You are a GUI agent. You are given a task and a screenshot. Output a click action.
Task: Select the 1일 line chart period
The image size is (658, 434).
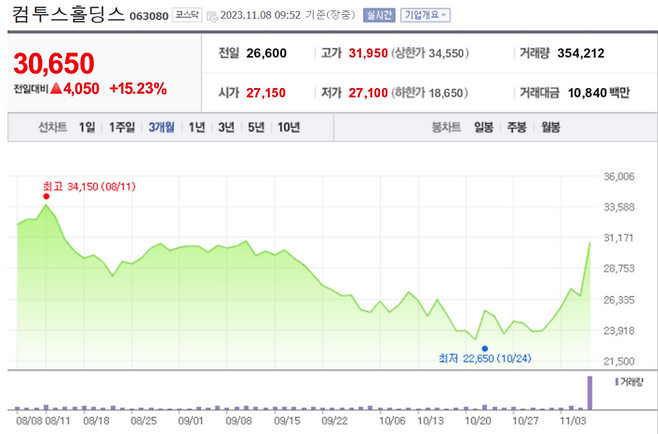click(x=87, y=127)
